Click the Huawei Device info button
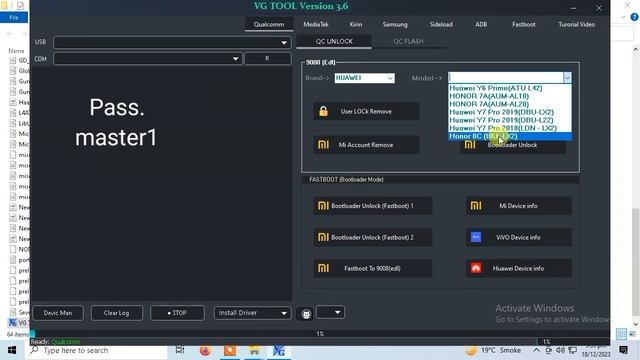 (x=519, y=268)
